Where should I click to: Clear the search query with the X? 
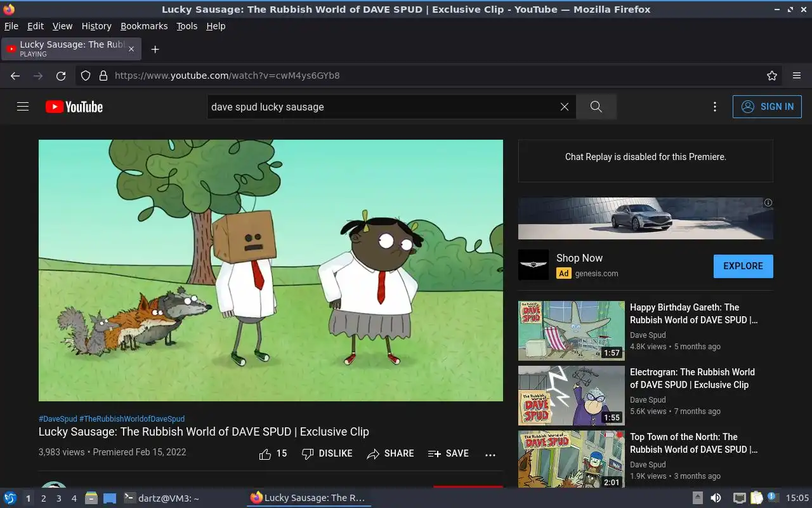(x=564, y=107)
